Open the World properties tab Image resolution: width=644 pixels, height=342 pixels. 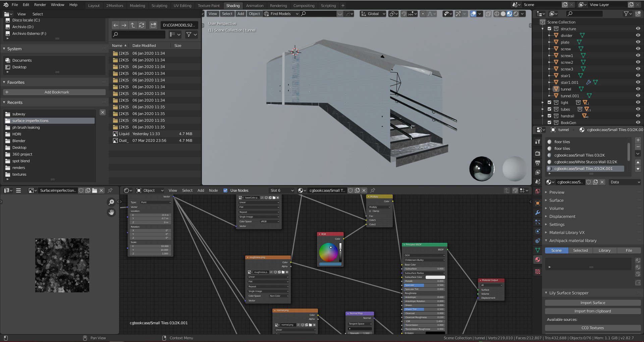(538, 191)
